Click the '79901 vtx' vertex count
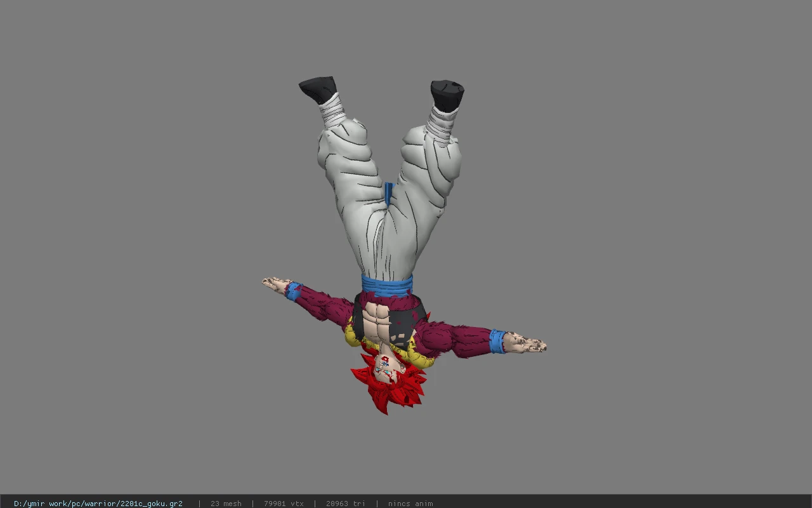The height and width of the screenshot is (508, 812). tap(284, 504)
